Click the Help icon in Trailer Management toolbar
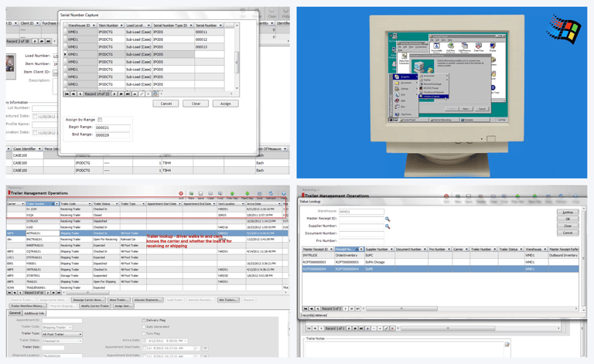594x364 pixels. coord(283,194)
